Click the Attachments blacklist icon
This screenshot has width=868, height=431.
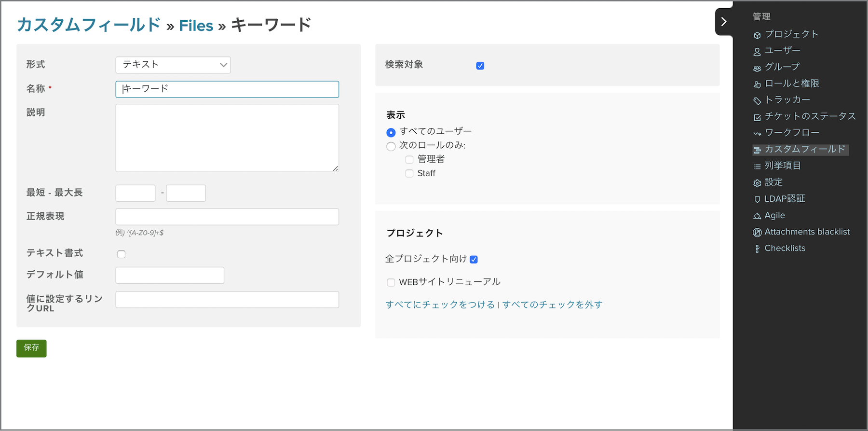point(757,232)
